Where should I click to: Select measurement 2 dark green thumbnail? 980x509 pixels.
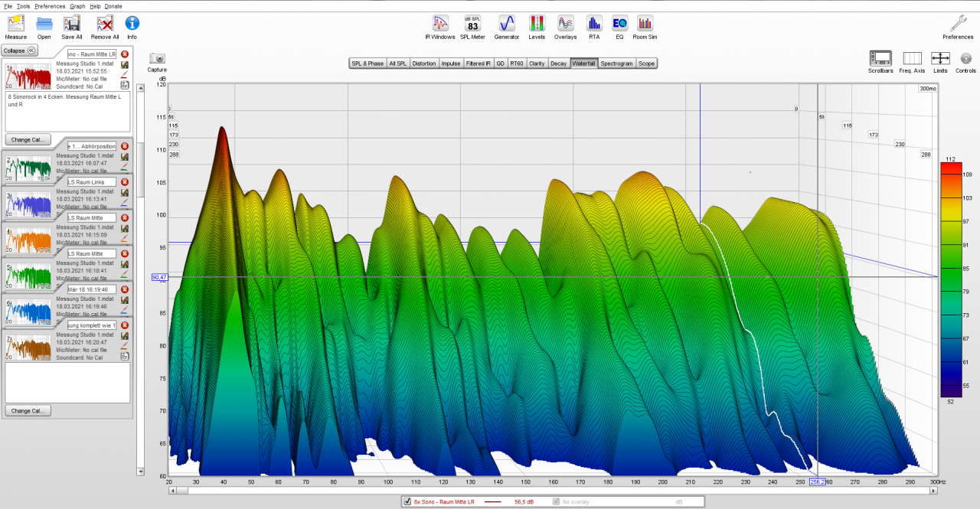pyautogui.click(x=28, y=168)
